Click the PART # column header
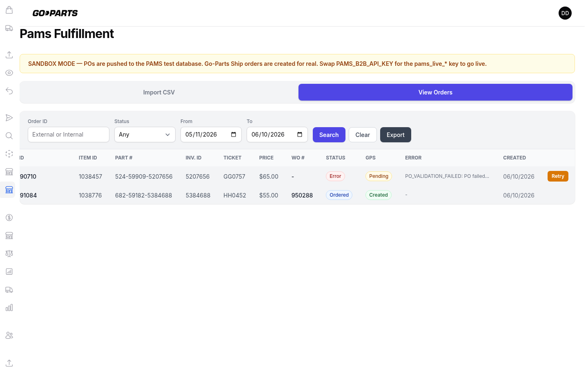588x368 pixels. [124, 158]
